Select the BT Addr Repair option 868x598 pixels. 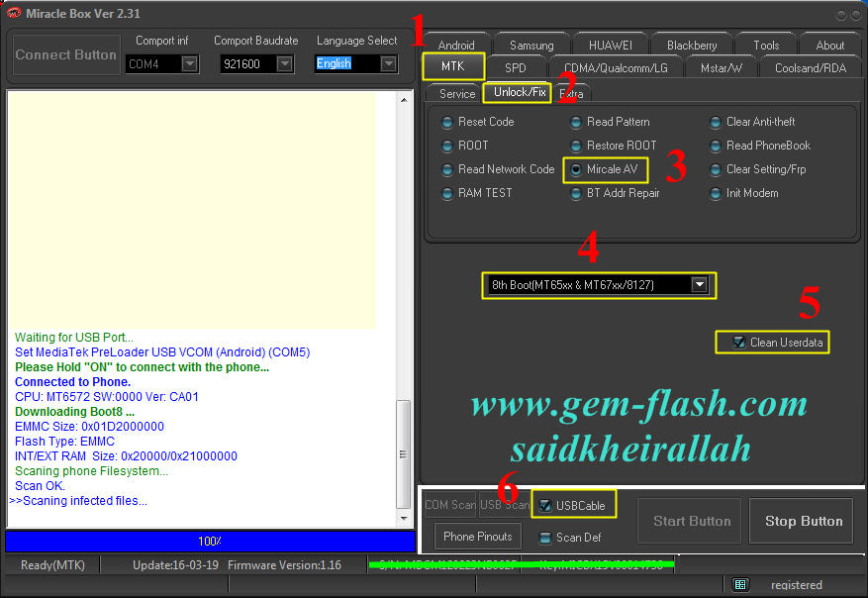point(615,193)
